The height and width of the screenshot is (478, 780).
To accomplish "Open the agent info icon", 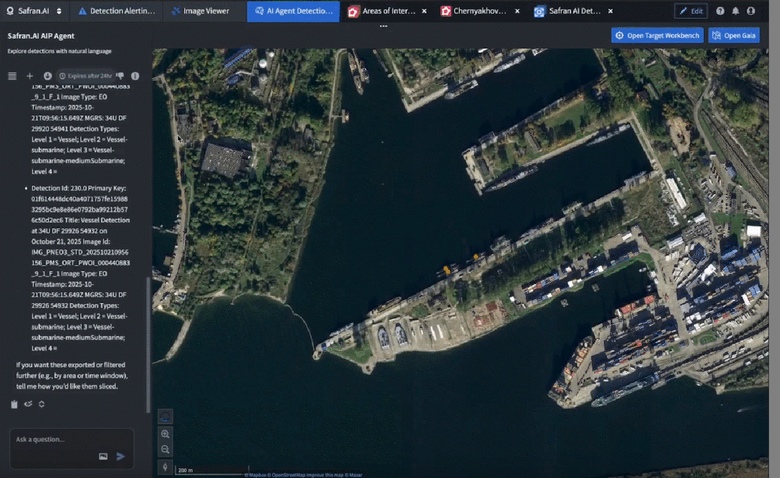I will click(135, 76).
